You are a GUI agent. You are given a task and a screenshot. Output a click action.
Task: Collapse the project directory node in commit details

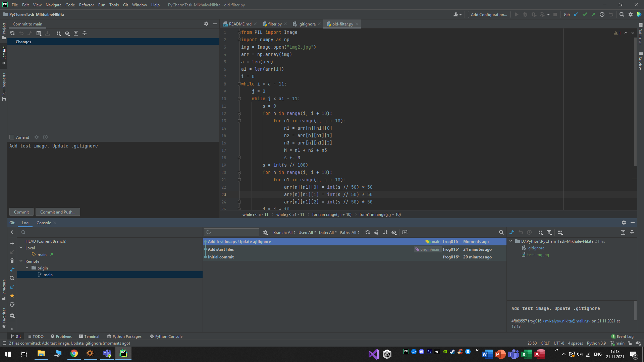(x=511, y=241)
